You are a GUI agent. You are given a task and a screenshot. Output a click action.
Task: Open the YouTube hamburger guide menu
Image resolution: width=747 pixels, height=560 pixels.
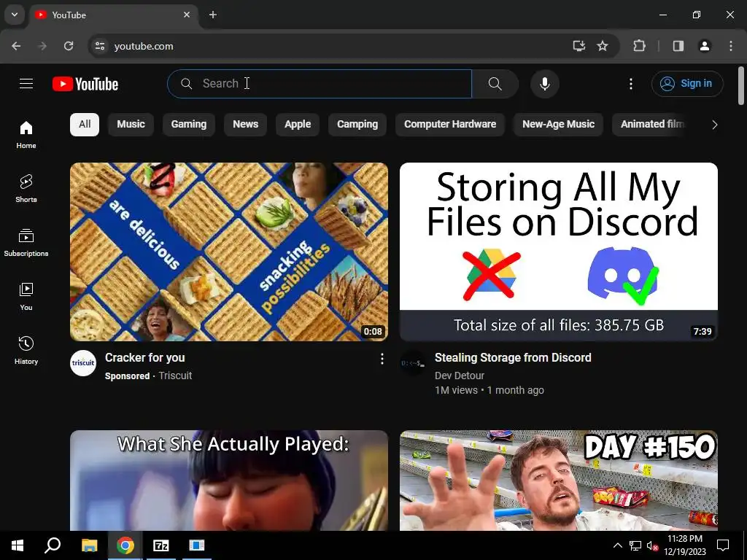[x=26, y=84]
